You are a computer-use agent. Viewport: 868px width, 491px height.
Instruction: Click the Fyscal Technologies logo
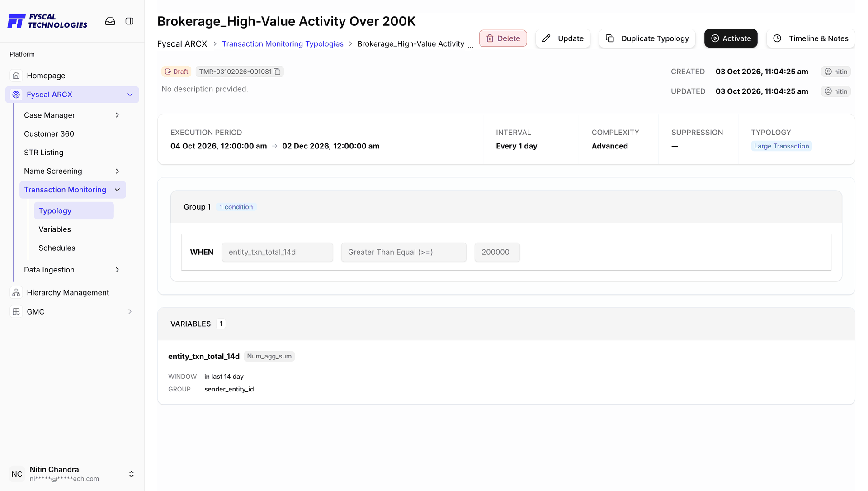(47, 21)
